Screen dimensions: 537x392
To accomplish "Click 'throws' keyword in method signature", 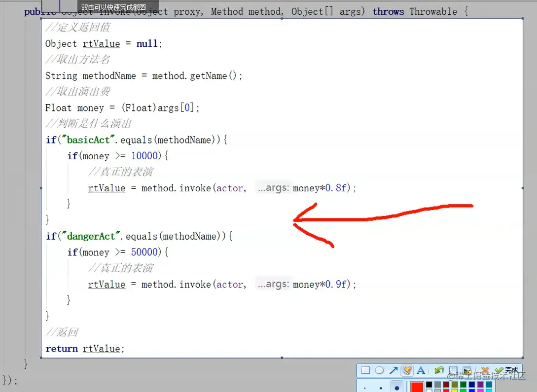I will (x=388, y=12).
